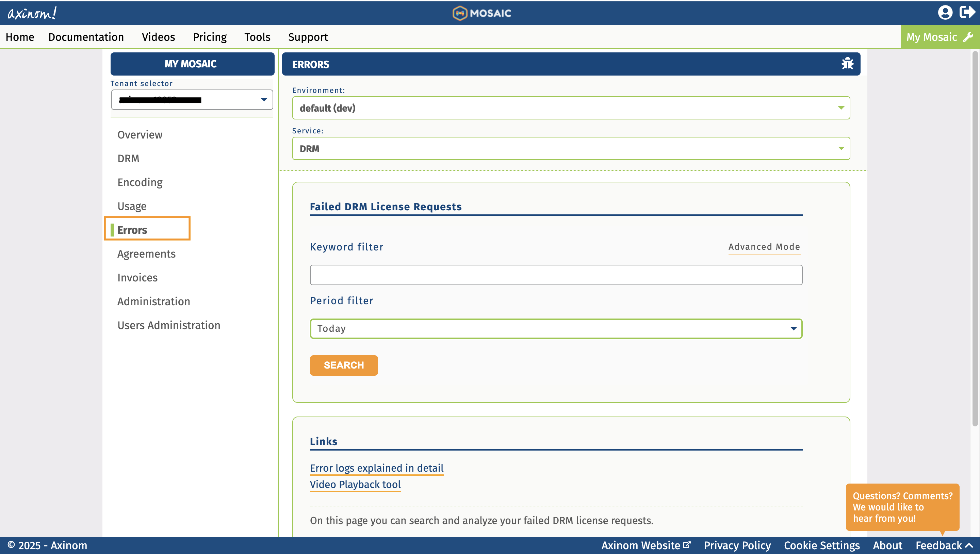Viewport: 980px width, 554px height.
Task: Open the Tenant selector dropdown
Action: coord(192,100)
